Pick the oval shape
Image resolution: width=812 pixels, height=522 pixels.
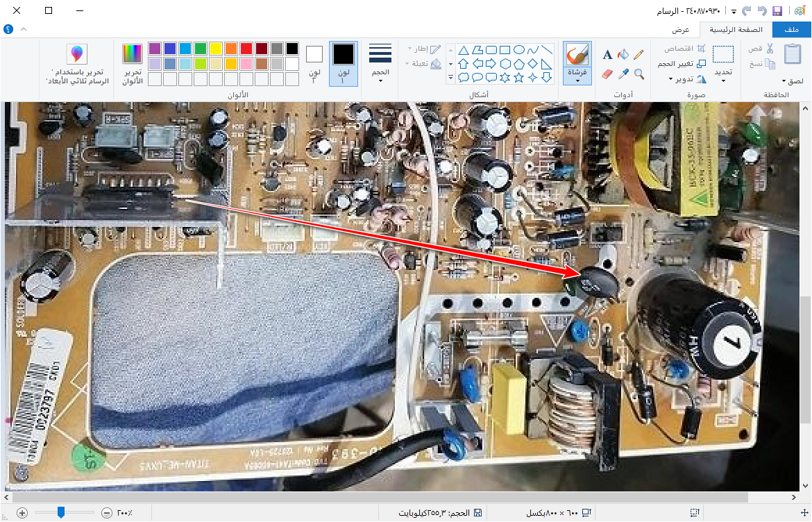point(518,50)
